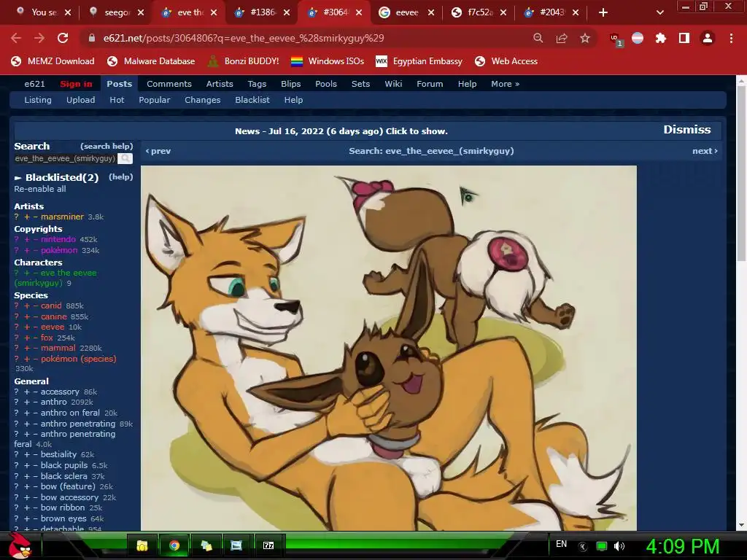Open the Tags navigation item
747x560 pixels.
257,84
